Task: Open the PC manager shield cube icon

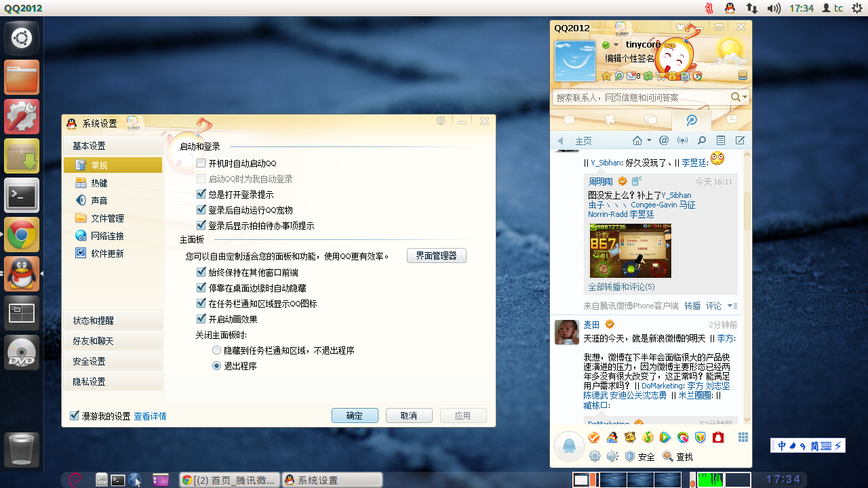Action: (701, 437)
